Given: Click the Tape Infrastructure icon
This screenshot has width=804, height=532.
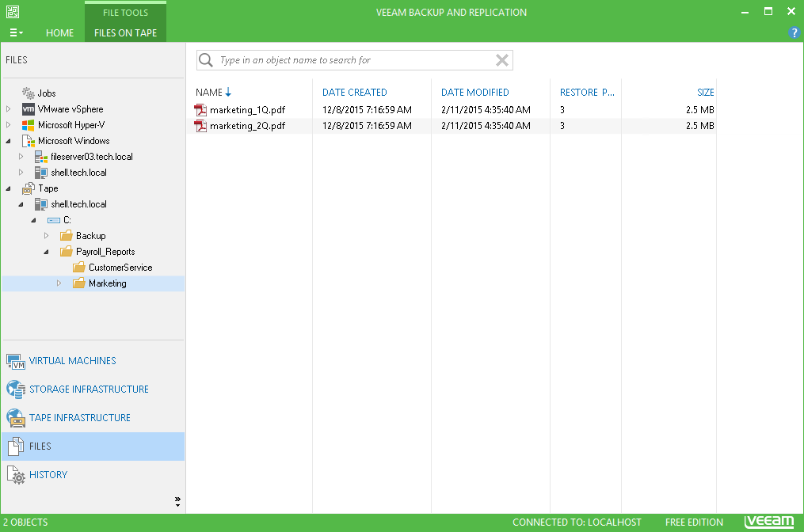Looking at the screenshot, I should coord(15,418).
